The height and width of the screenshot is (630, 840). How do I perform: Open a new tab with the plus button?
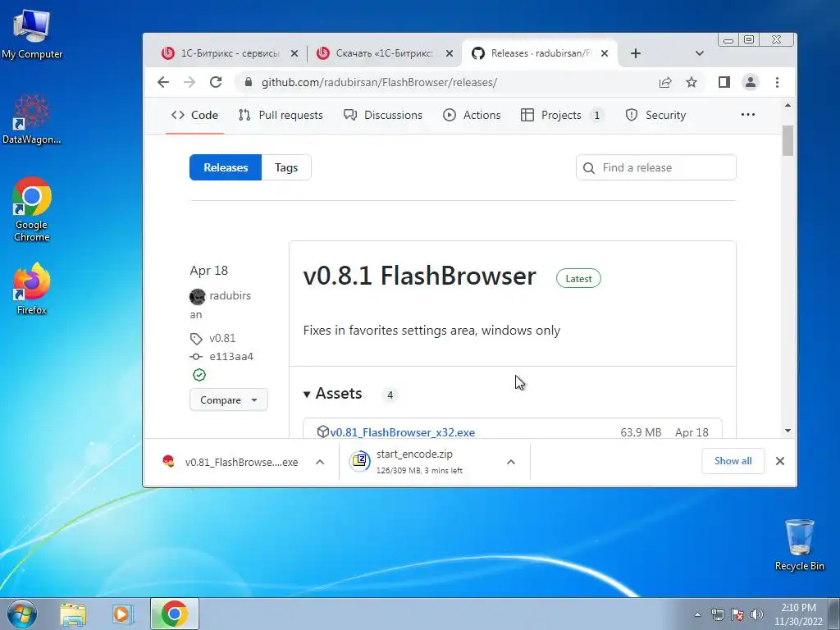[636, 53]
